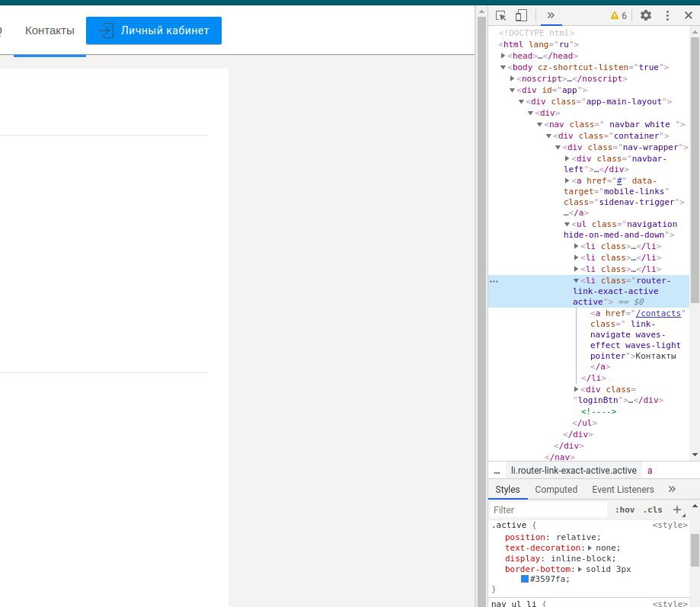Viewport: 700px width, 607px height.
Task: Collapse the div container node
Action: (548, 136)
